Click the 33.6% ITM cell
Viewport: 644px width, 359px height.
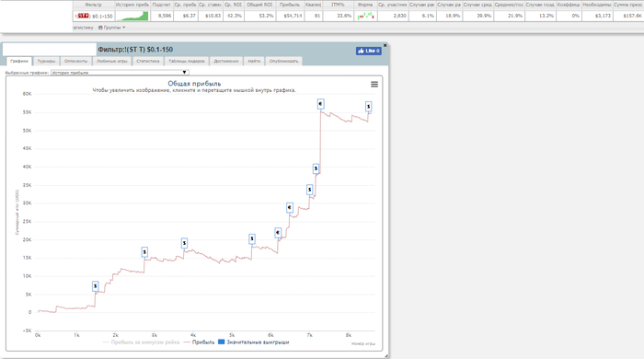[338, 16]
